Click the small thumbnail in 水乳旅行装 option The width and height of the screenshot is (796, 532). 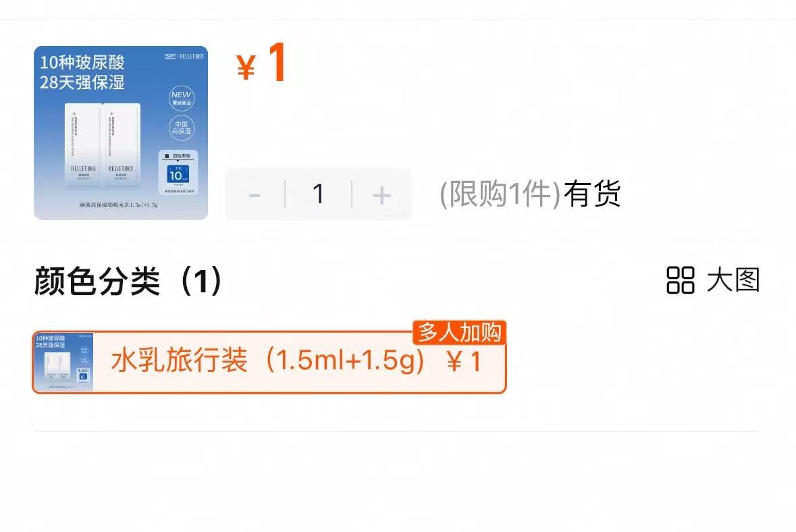tap(64, 362)
